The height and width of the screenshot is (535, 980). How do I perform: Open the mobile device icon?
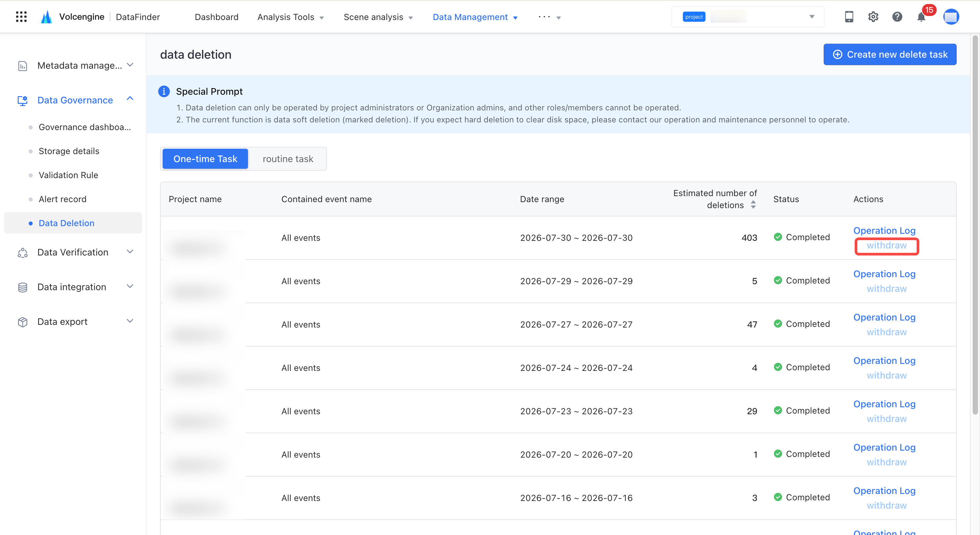849,17
